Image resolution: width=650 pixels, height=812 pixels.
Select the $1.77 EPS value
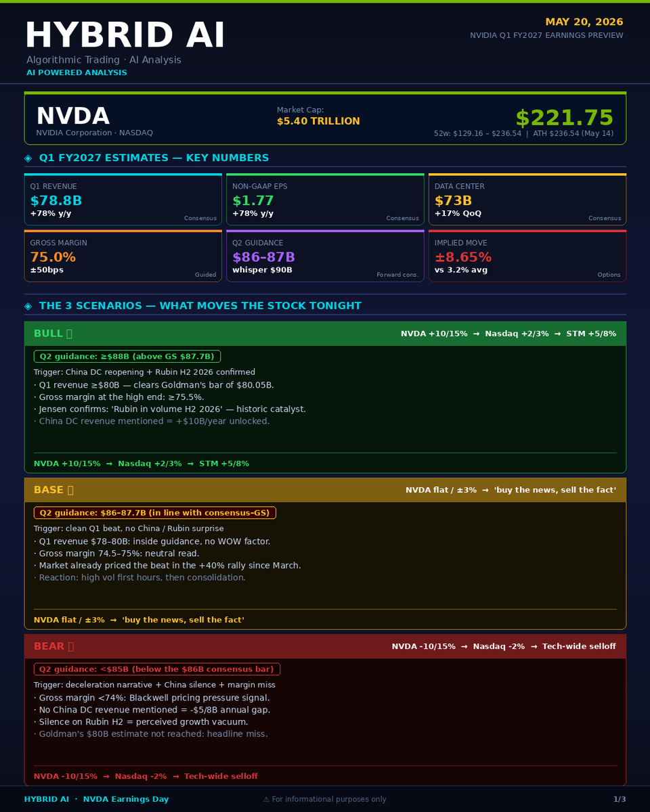click(x=253, y=201)
